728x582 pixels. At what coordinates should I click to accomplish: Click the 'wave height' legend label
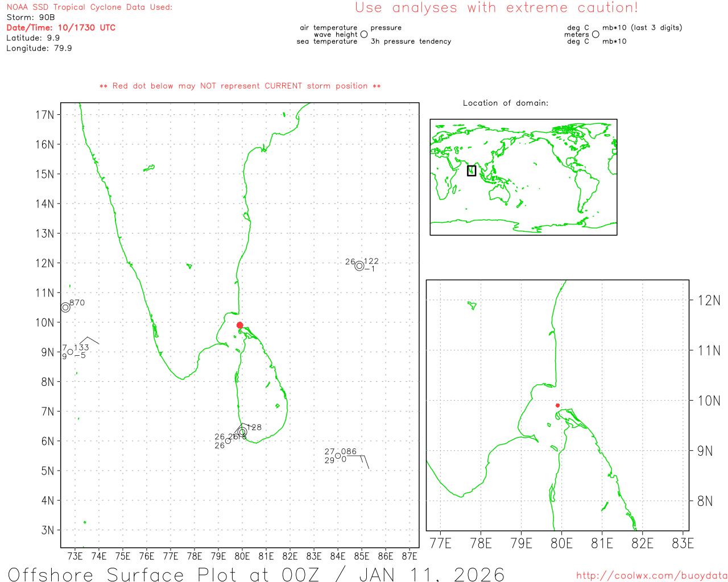336,34
